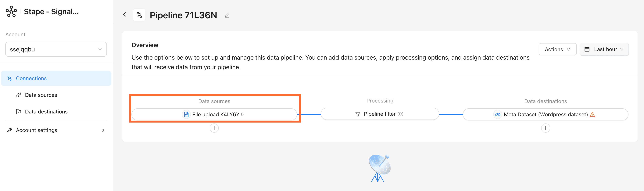Add a data destination with plus icon
644x191 pixels.
[x=546, y=128]
